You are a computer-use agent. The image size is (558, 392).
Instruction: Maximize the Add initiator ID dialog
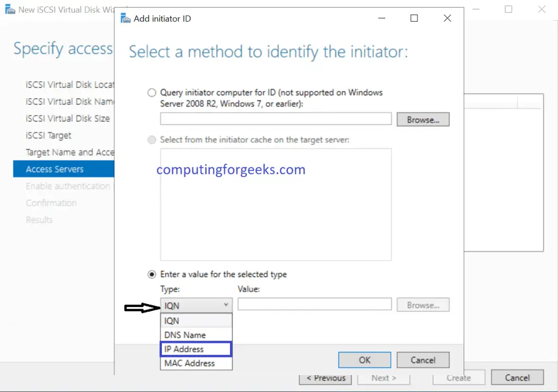point(414,18)
